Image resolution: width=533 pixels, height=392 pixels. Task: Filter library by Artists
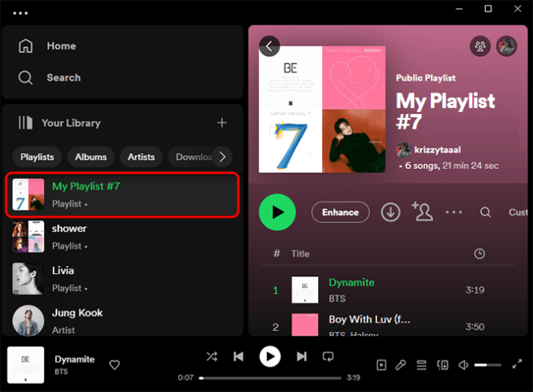click(x=141, y=157)
